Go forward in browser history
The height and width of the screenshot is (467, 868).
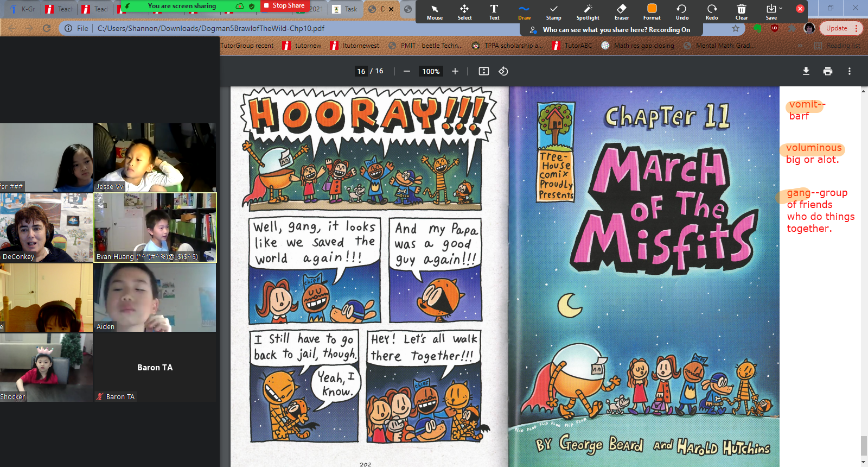click(29, 28)
